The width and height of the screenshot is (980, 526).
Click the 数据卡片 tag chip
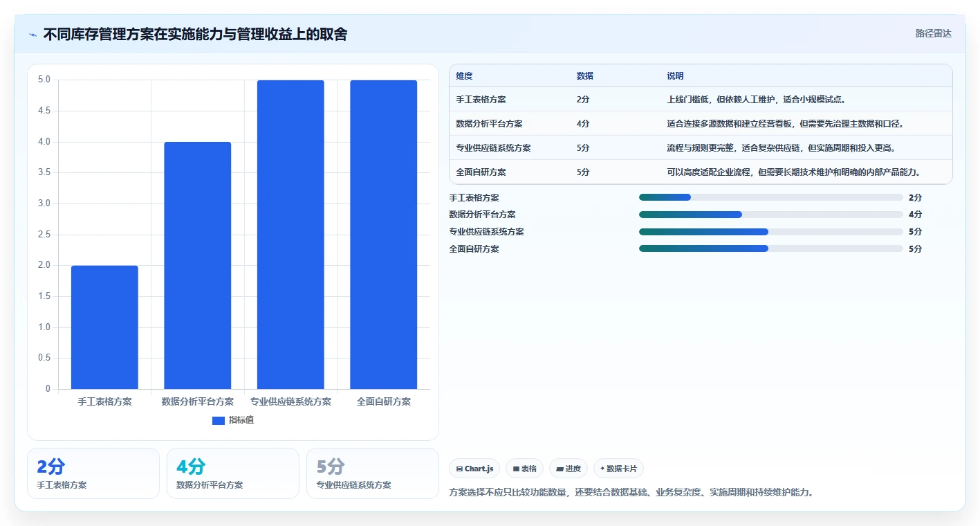tap(618, 469)
